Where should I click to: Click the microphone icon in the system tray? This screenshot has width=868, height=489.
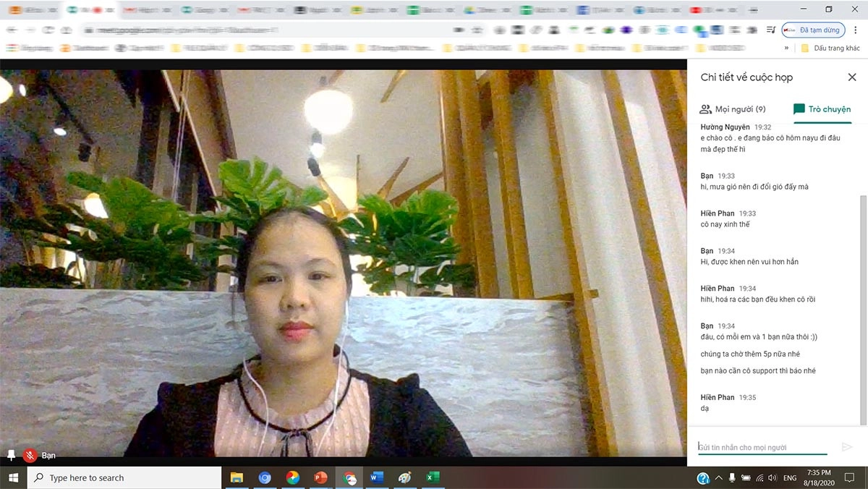pyautogui.click(x=732, y=477)
